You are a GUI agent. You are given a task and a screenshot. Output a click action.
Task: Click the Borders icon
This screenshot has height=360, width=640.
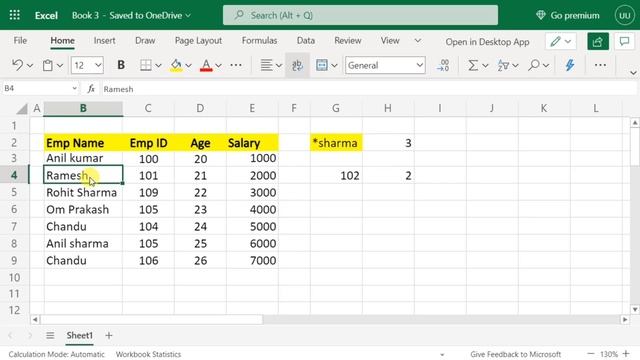(145, 65)
